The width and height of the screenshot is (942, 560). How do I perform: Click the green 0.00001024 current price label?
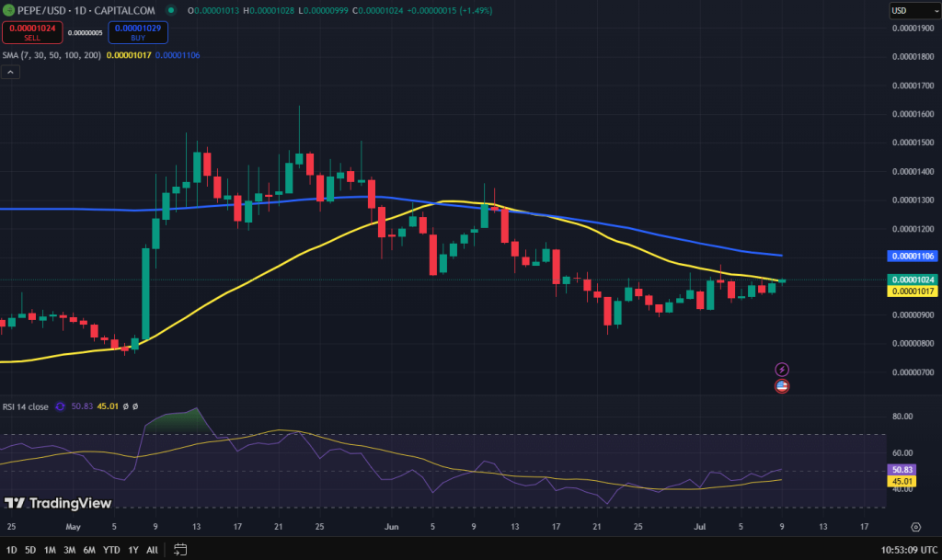pyautogui.click(x=913, y=280)
